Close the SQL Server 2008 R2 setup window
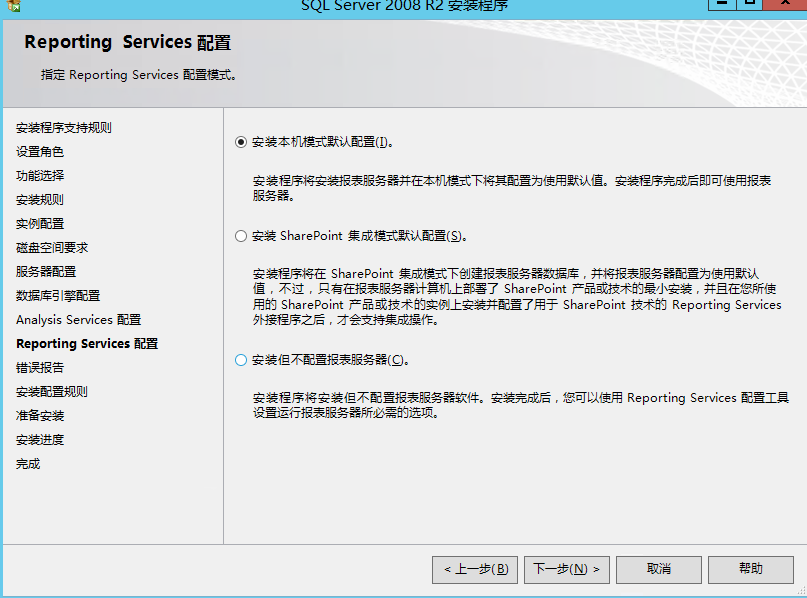The height and width of the screenshot is (598, 807). click(784, 4)
